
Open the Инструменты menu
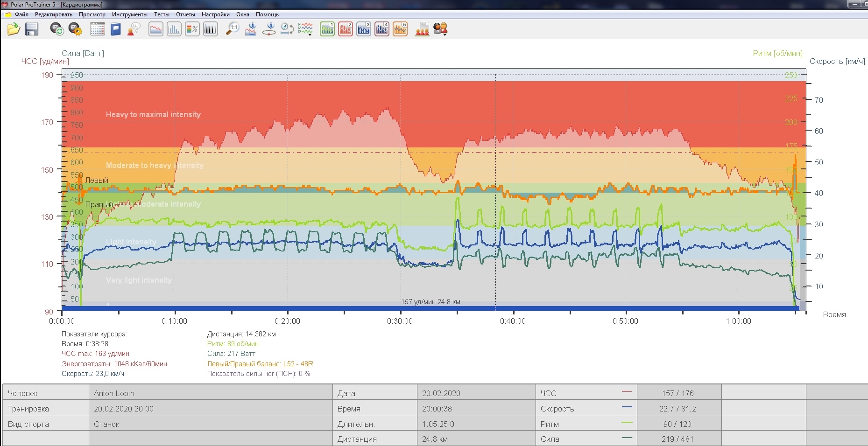pos(129,14)
